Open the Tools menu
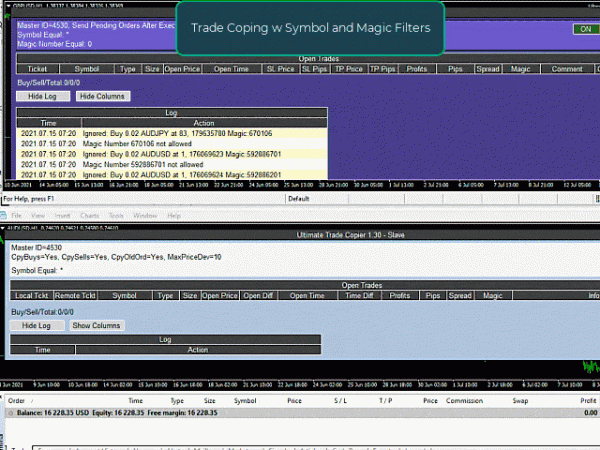 pyautogui.click(x=117, y=215)
